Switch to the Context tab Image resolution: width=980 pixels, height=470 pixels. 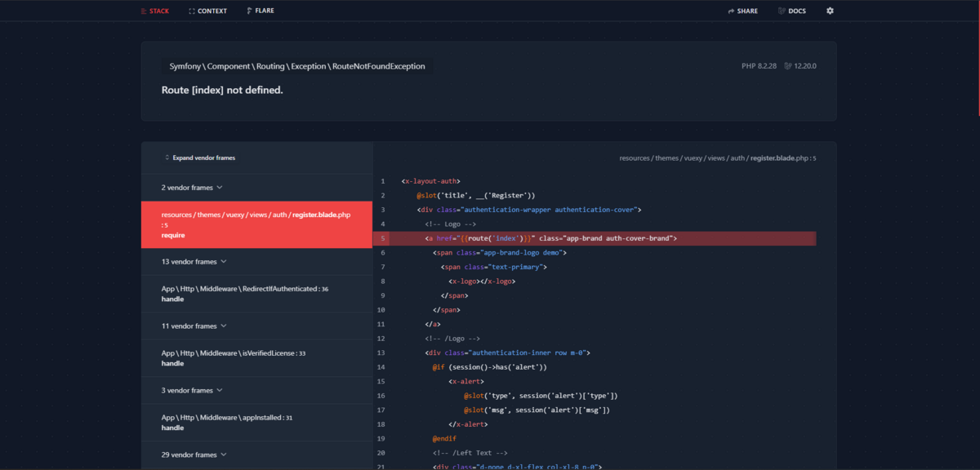pyautogui.click(x=212, y=11)
